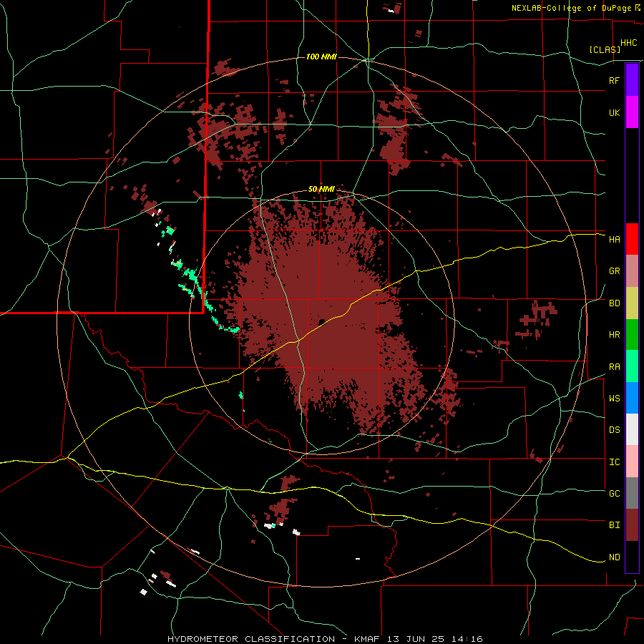Click the black radar site dot at center
Screen dimensions: 644x644
click(x=322, y=321)
